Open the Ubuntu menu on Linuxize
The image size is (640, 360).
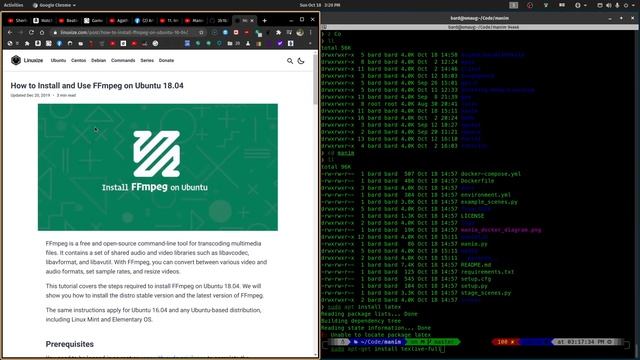tap(58, 60)
